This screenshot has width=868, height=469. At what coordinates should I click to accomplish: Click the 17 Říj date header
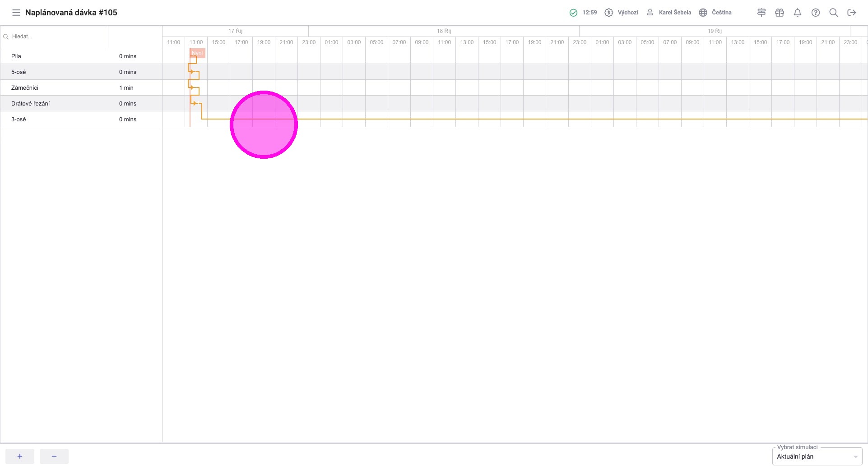pos(235,31)
